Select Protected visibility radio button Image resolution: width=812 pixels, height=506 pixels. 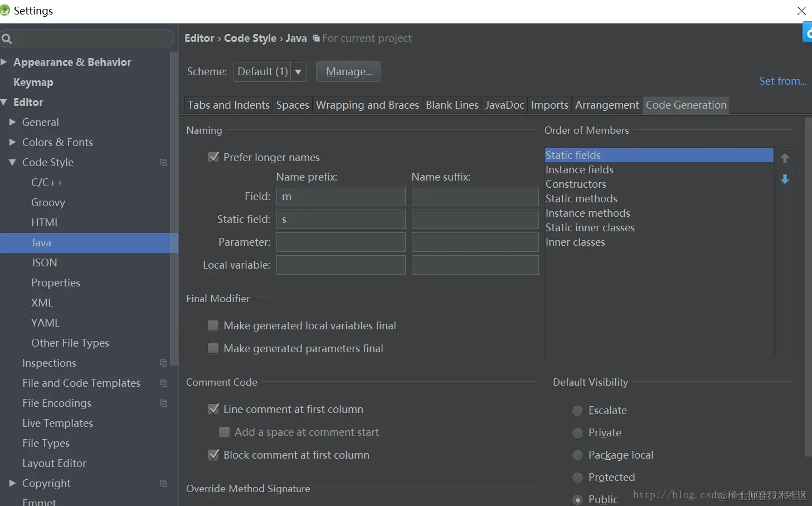(578, 478)
